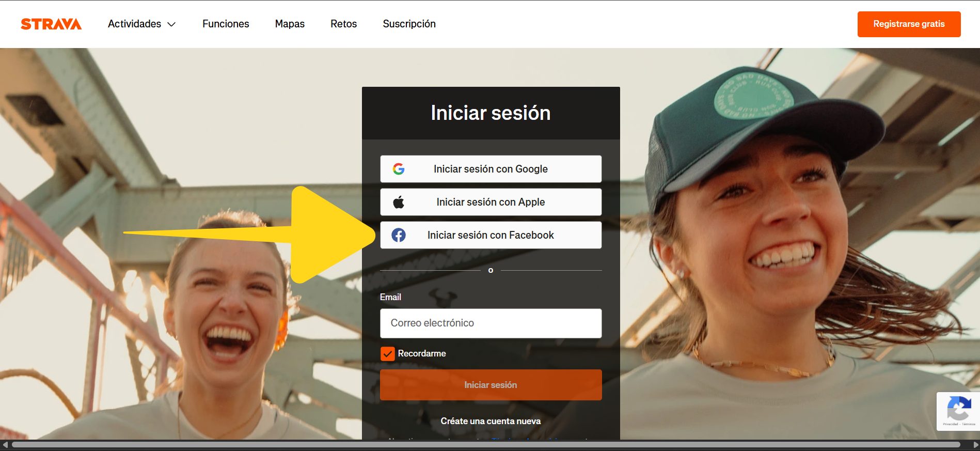Click the Apple logo icon
The width and height of the screenshot is (980, 451).
tap(399, 202)
